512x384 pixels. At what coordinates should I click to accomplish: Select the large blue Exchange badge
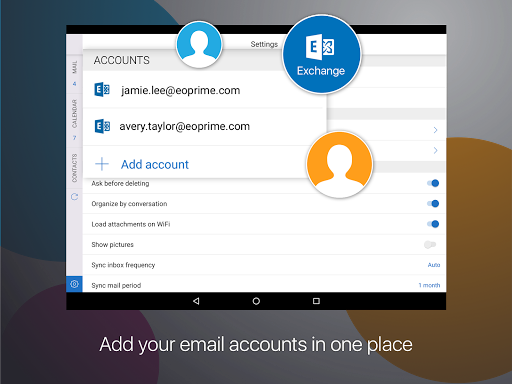pyautogui.click(x=322, y=54)
